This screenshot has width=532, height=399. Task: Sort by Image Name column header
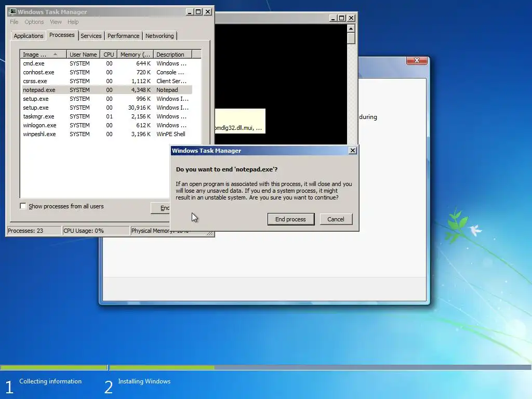tap(43, 54)
